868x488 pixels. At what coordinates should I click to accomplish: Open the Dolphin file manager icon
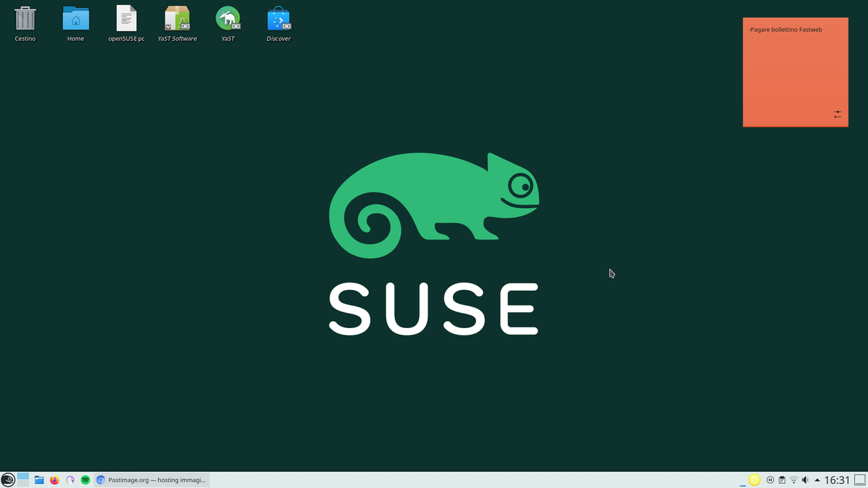pyautogui.click(x=39, y=480)
